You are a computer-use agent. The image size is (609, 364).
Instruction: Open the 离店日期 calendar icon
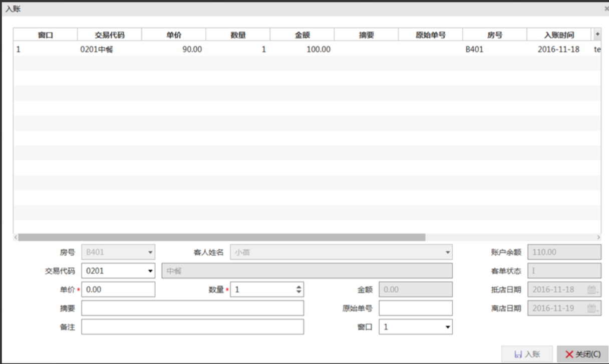[592, 308]
